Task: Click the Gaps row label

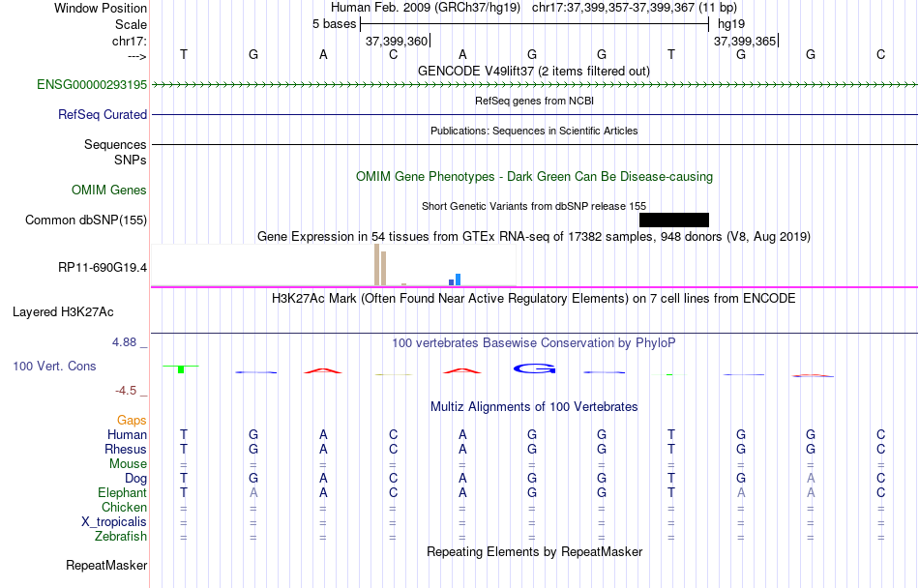Action: click(132, 420)
